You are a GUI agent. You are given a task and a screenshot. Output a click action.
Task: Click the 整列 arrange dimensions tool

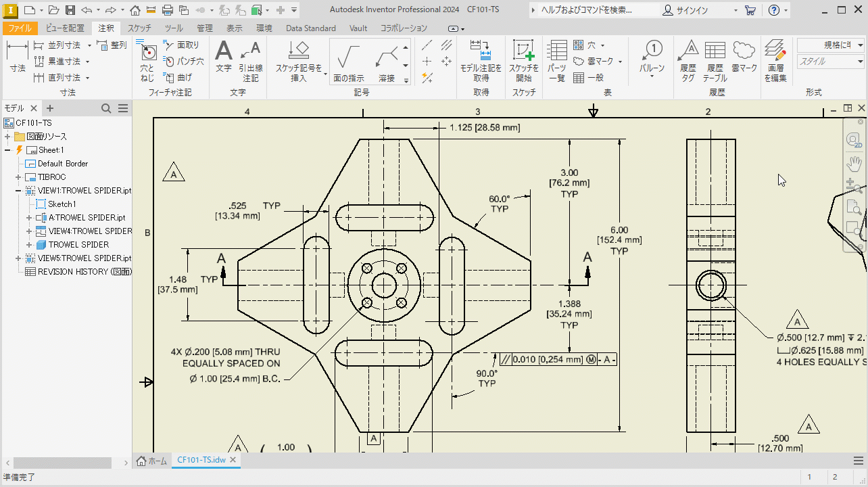coord(112,45)
